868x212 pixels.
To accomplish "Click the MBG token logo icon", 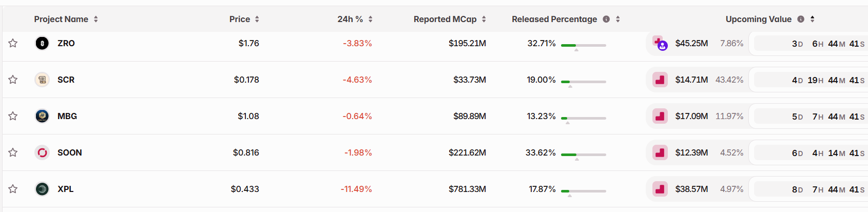I will [x=42, y=116].
